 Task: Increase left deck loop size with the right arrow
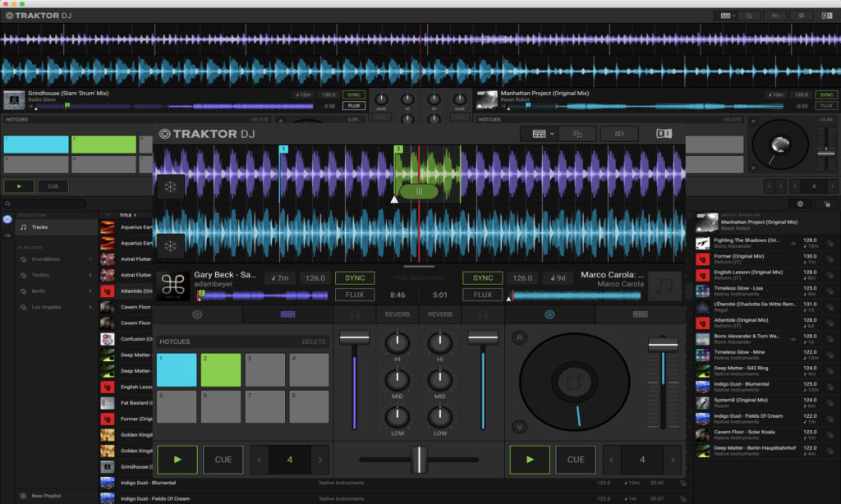(x=320, y=460)
